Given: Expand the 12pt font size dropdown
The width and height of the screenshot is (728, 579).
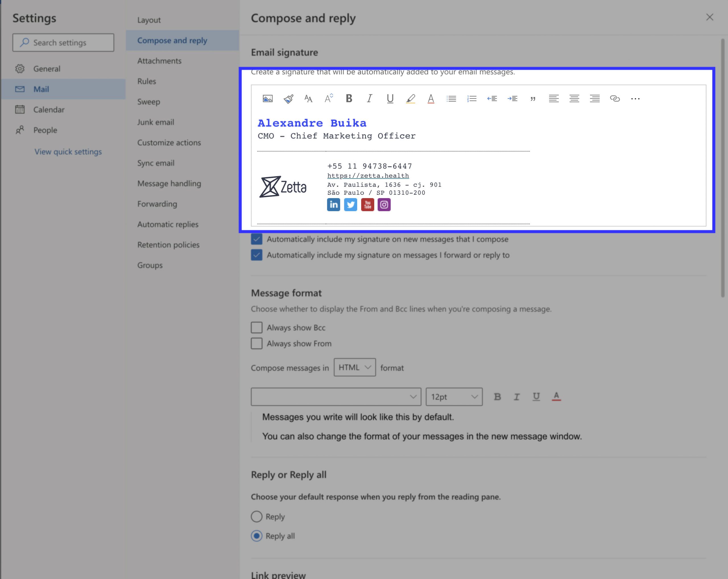Looking at the screenshot, I should (454, 397).
